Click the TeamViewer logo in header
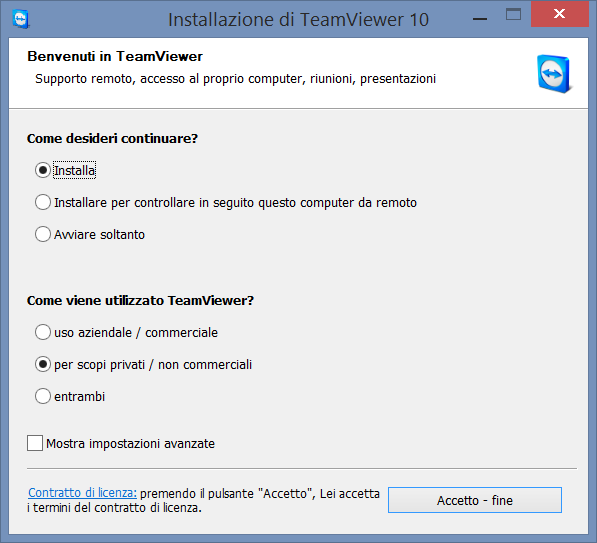Image resolution: width=597 pixels, height=543 pixels. (x=554, y=74)
